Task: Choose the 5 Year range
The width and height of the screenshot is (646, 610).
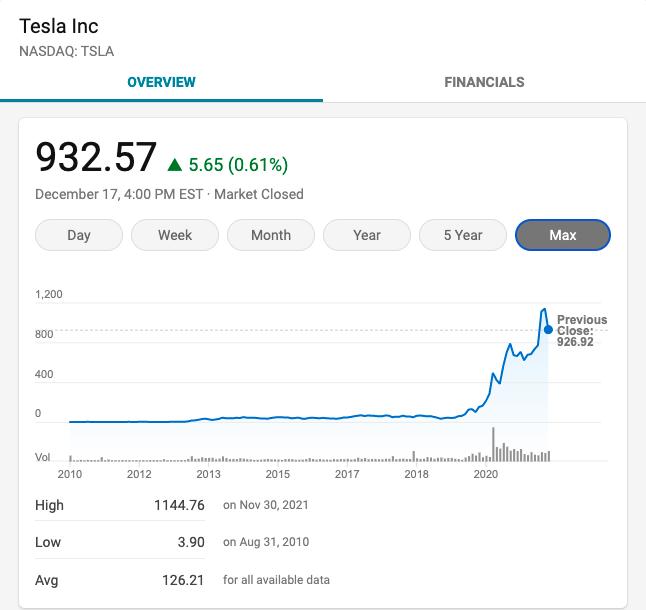Action: tap(463, 235)
